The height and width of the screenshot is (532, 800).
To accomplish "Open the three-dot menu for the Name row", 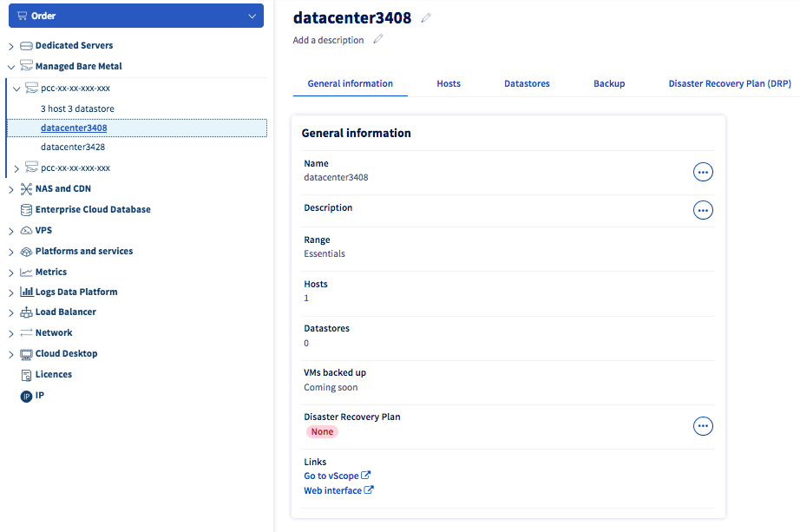I will tap(703, 172).
